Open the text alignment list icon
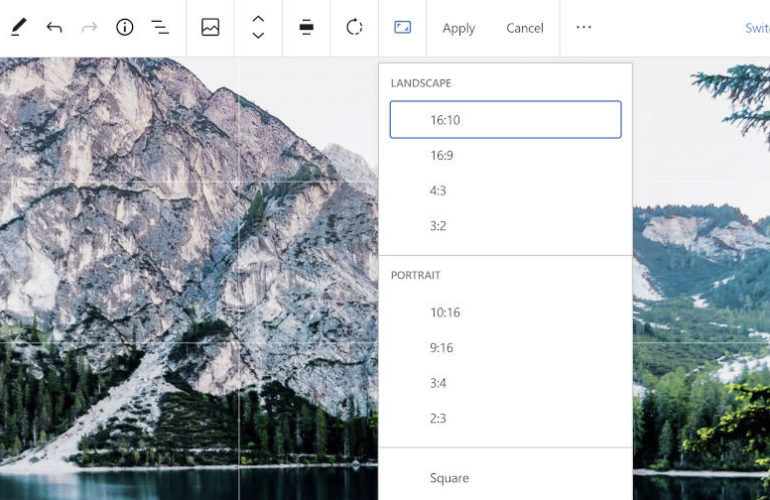 pyautogui.click(x=160, y=28)
